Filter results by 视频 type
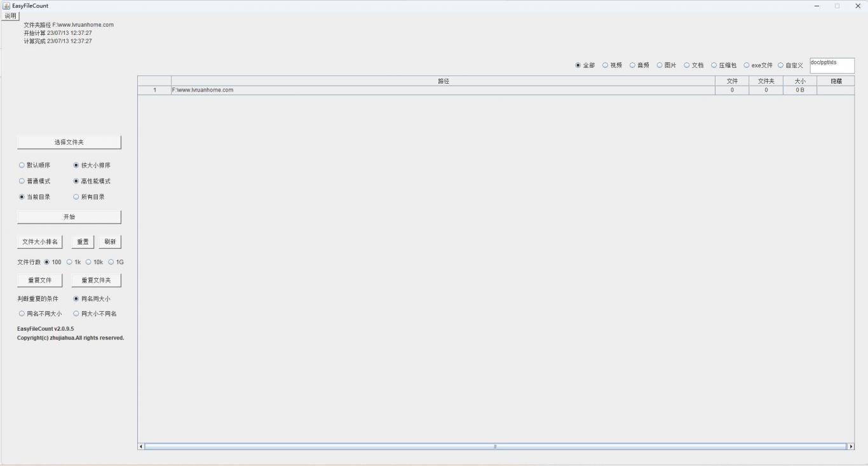Screen dimensions: 868x466 coord(606,65)
